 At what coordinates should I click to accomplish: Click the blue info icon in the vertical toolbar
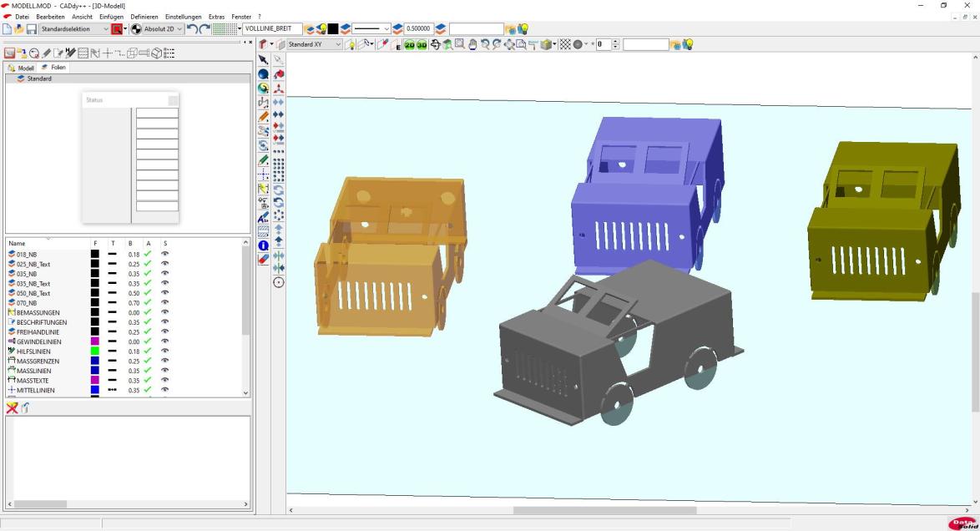(264, 245)
